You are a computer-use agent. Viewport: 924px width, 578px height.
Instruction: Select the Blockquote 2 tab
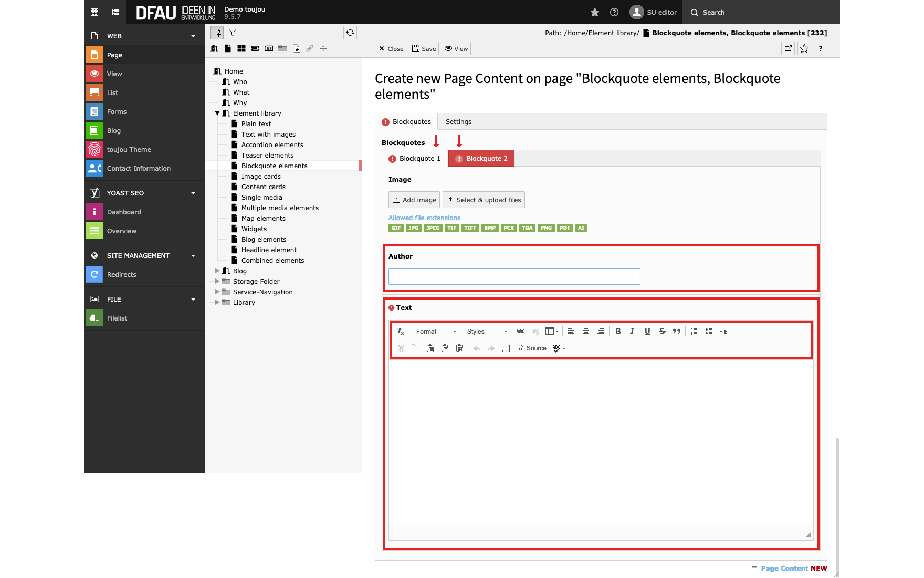click(x=481, y=159)
